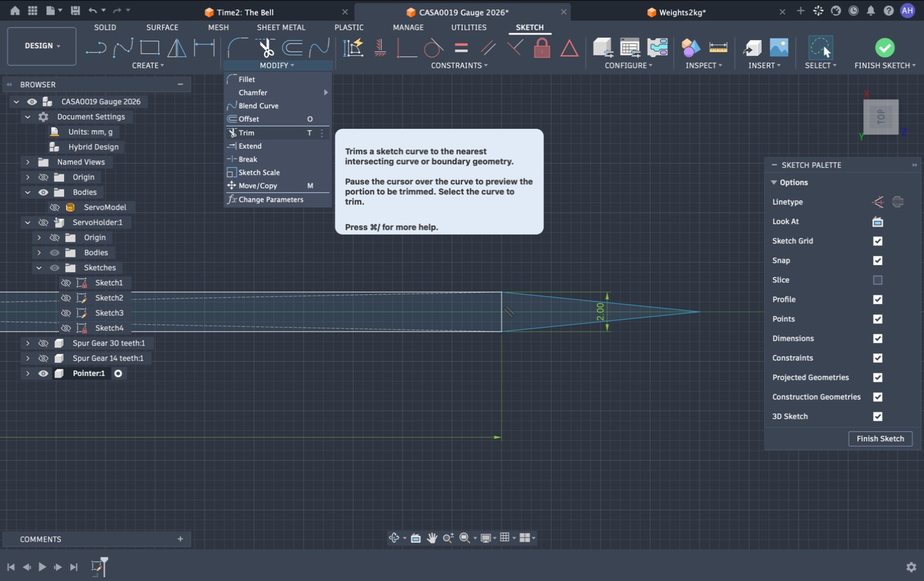
Task: Click the Construction linetype icon
Action: point(878,202)
